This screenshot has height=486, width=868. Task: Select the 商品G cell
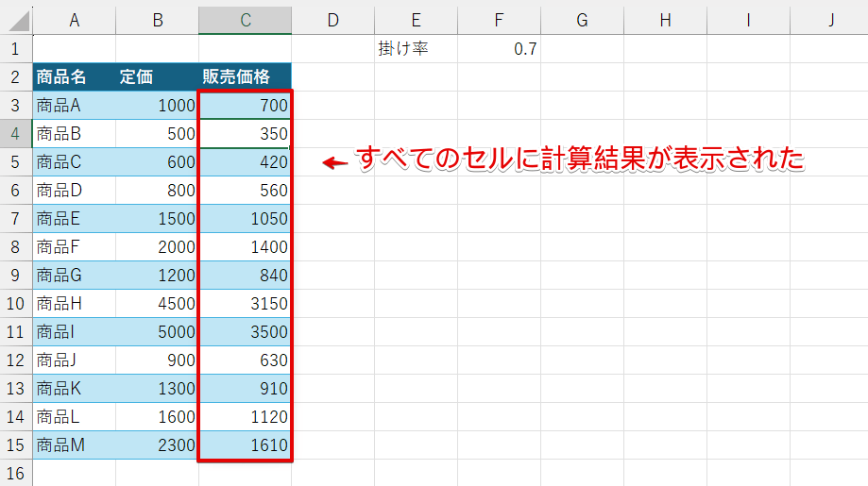tap(75, 275)
